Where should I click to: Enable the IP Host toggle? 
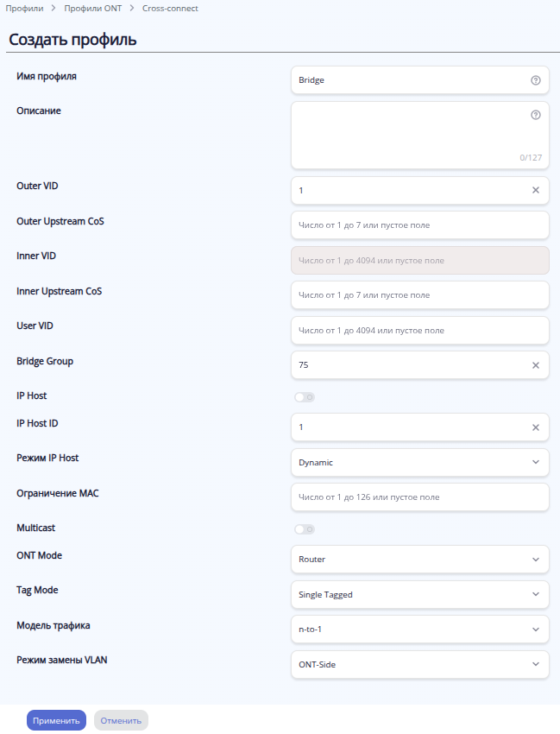pos(304,397)
